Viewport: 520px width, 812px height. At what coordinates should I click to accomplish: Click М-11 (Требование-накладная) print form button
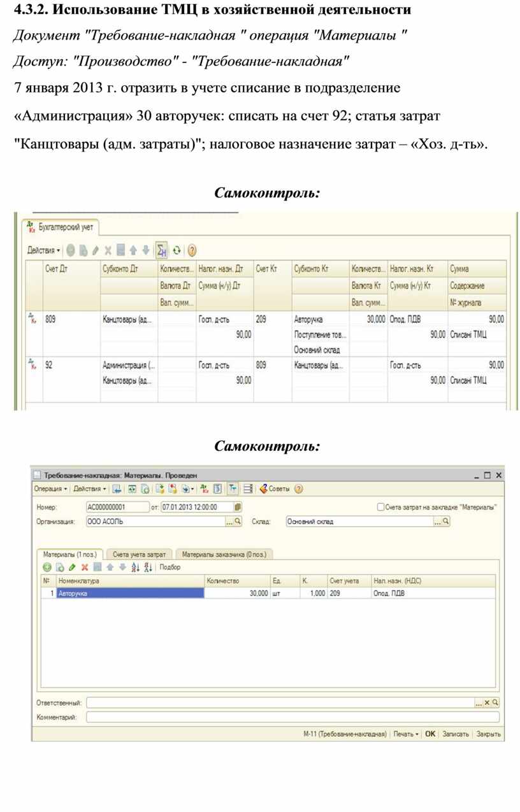tap(345, 734)
